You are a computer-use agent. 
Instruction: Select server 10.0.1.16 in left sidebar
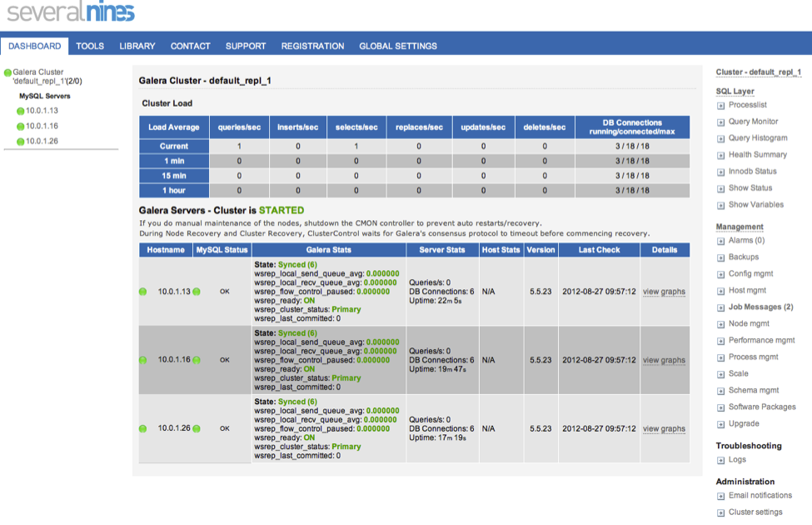pyautogui.click(x=42, y=126)
